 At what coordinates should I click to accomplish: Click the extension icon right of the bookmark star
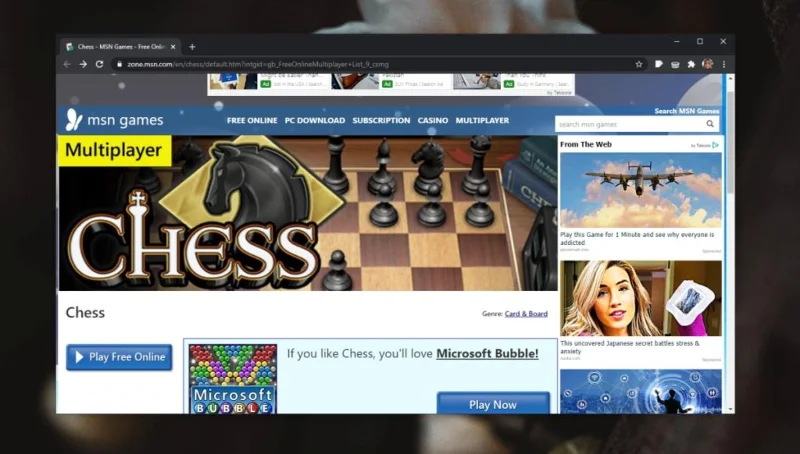[x=659, y=64]
